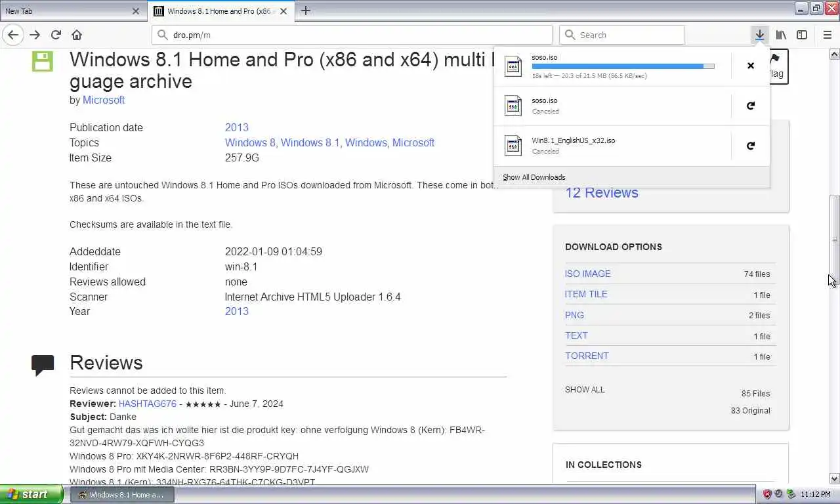Open ITEM TILE download option
The image size is (840, 504).
pos(586,294)
